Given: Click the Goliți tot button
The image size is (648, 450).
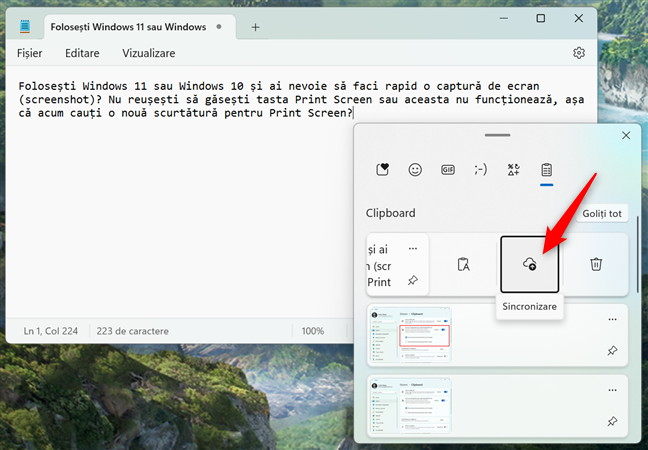Looking at the screenshot, I should point(602,214).
